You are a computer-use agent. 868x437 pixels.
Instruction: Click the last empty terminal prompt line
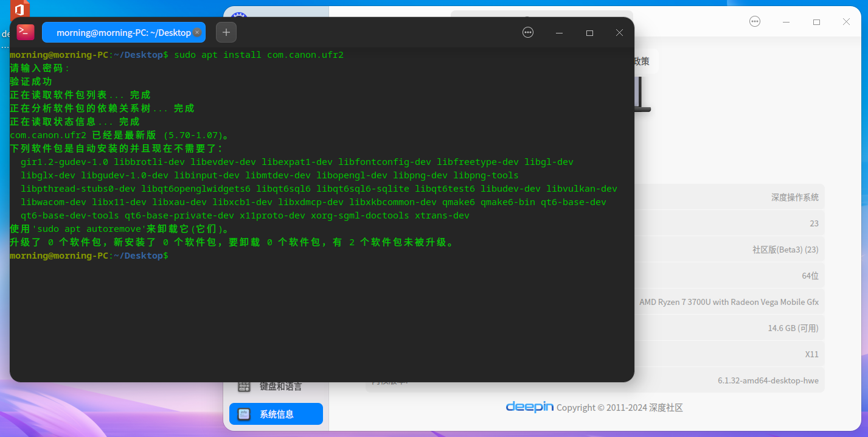click(x=89, y=256)
